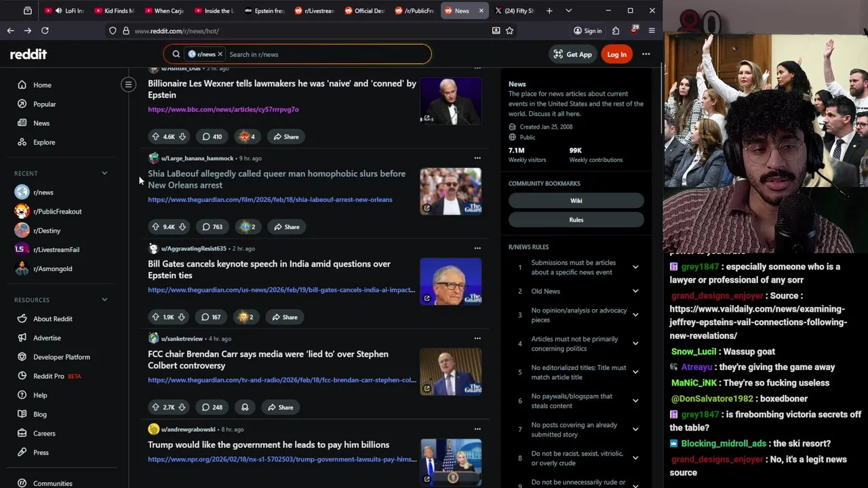
Task: Open overflow menu on Trump billions post
Action: pyautogui.click(x=477, y=429)
